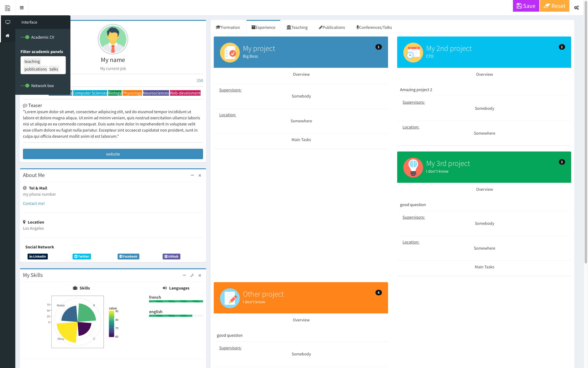
Task: Collapse the About Me box
Action: (192, 175)
